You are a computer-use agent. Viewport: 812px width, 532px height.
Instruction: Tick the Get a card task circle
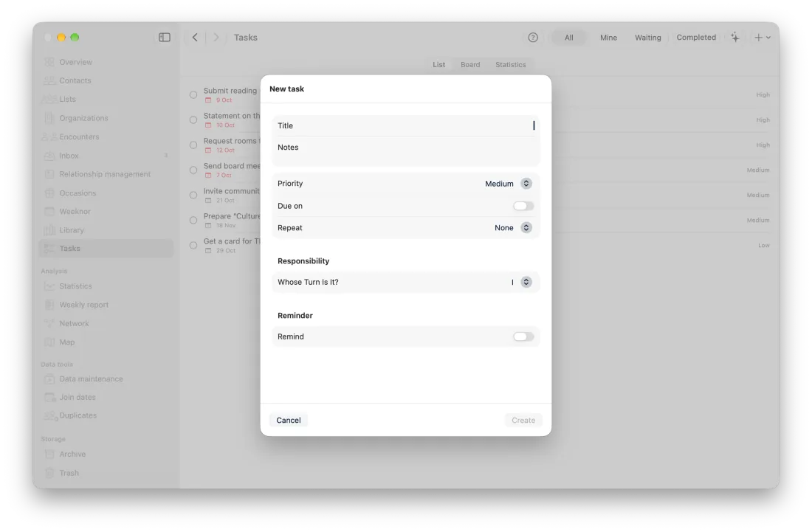[x=193, y=245]
